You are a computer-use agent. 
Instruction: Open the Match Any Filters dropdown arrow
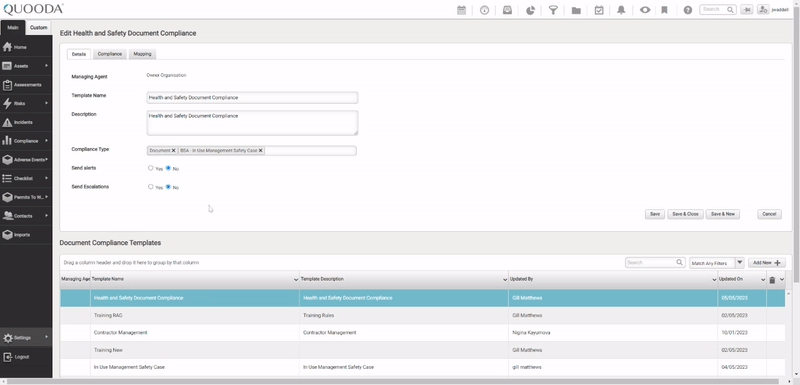(740, 262)
